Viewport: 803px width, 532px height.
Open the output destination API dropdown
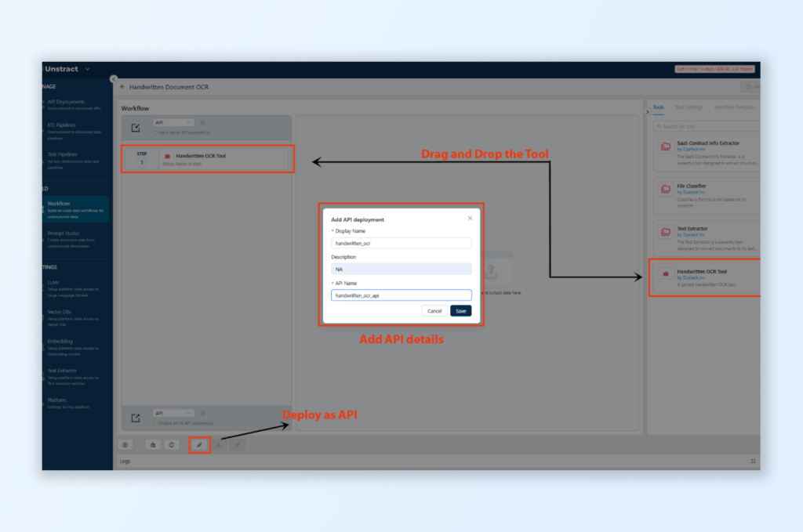point(174,413)
